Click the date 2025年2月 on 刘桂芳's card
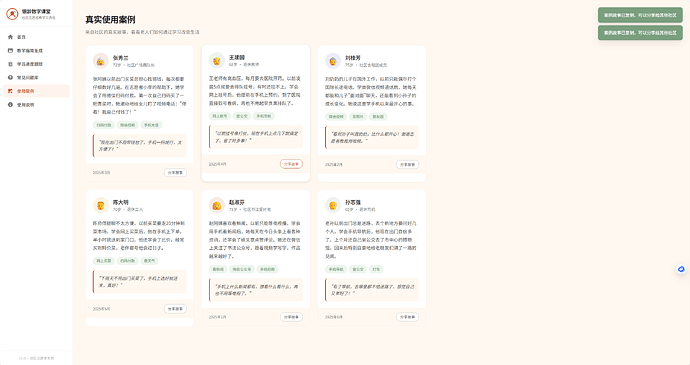This screenshot has height=365, width=690. (334, 165)
